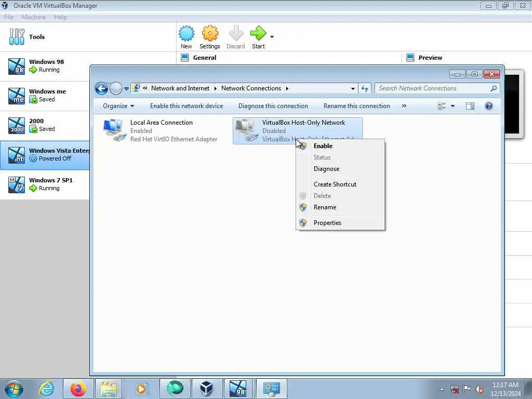Go back in Network Connections window
532x399 pixels.
tap(101, 88)
